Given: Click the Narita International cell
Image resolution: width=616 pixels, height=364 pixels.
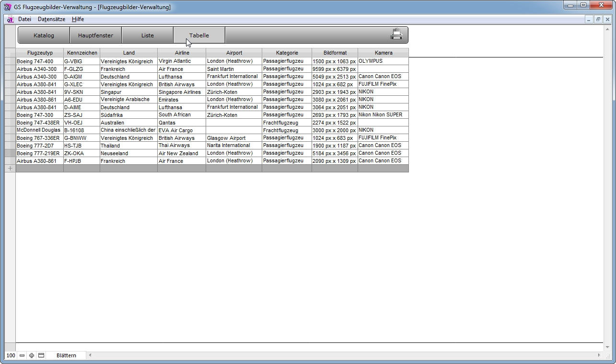Looking at the screenshot, I should click(234, 146).
